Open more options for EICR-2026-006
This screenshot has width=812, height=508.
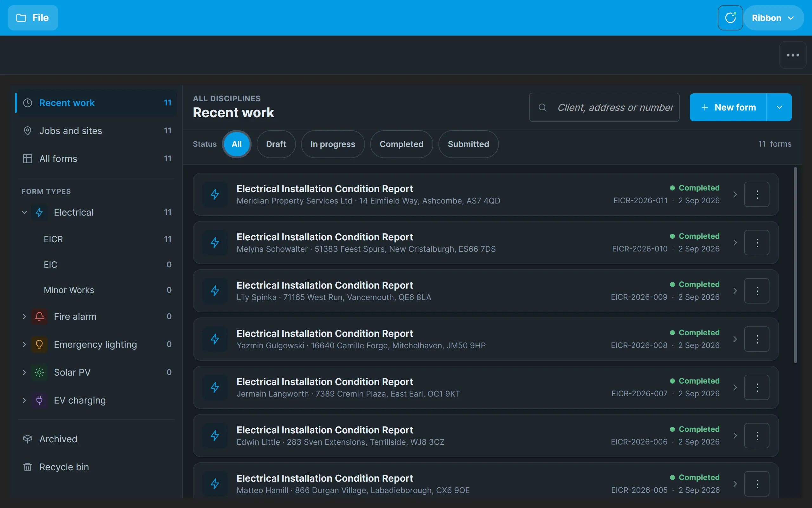tap(756, 436)
